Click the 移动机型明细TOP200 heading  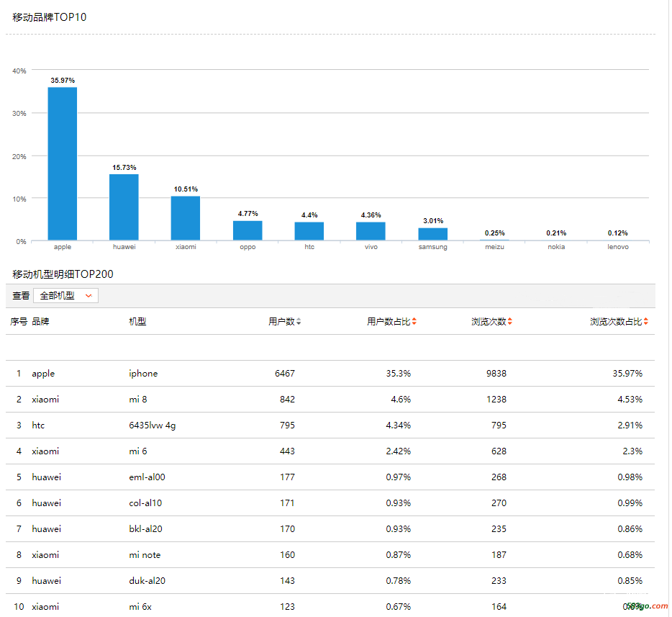tap(63, 274)
